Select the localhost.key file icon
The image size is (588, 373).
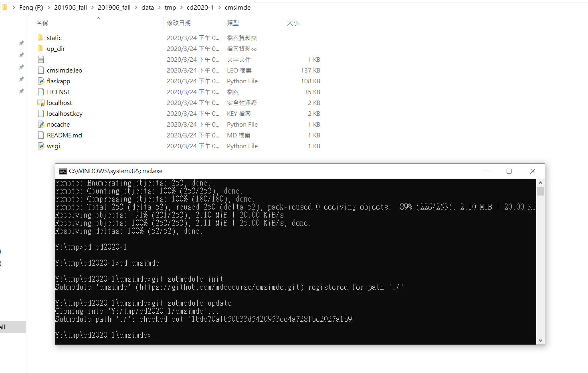tap(41, 113)
